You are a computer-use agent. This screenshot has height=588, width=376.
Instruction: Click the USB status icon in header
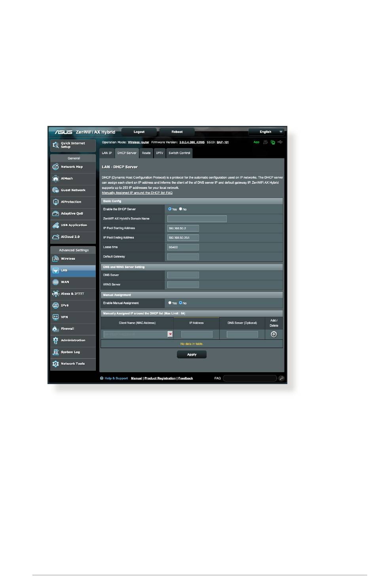(x=280, y=142)
